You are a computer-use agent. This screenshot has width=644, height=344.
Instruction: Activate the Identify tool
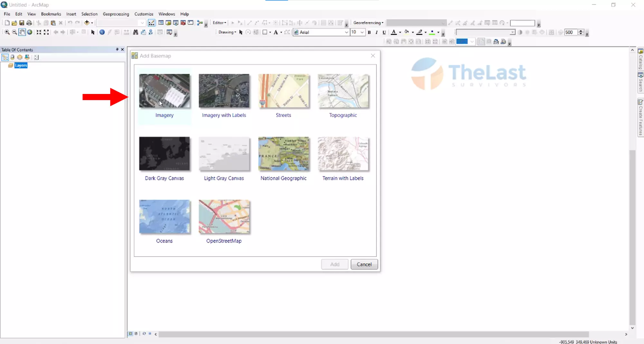click(102, 32)
